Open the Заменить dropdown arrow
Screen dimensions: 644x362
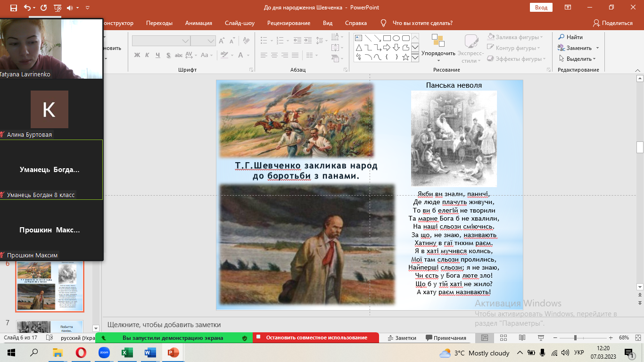[597, 48]
